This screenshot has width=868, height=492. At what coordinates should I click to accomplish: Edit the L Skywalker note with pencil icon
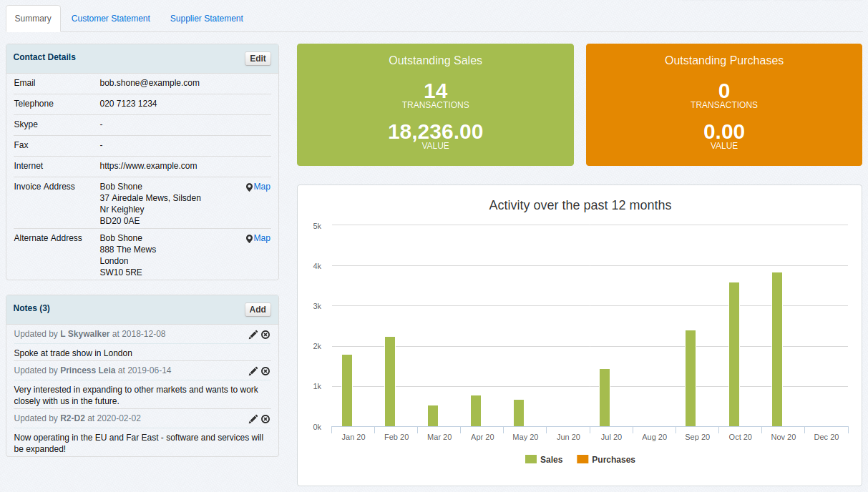(x=253, y=335)
